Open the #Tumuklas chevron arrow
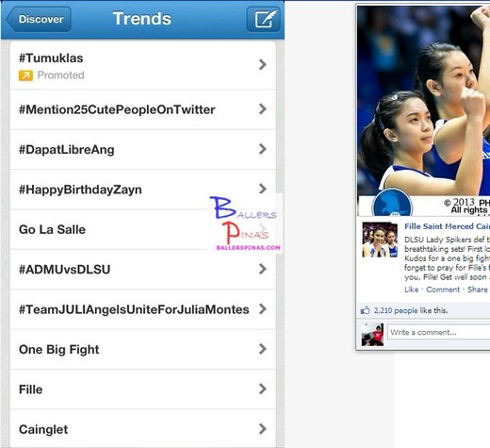490x448 pixels. [263, 65]
